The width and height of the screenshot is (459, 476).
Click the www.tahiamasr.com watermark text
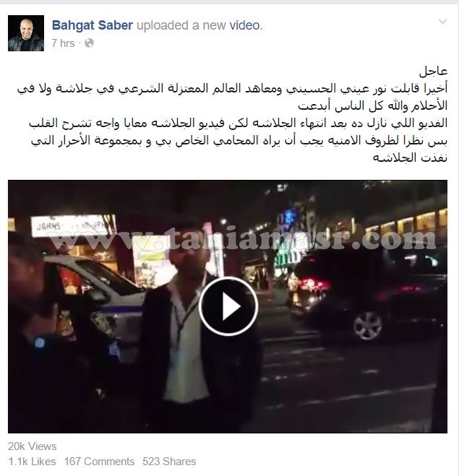(243, 238)
